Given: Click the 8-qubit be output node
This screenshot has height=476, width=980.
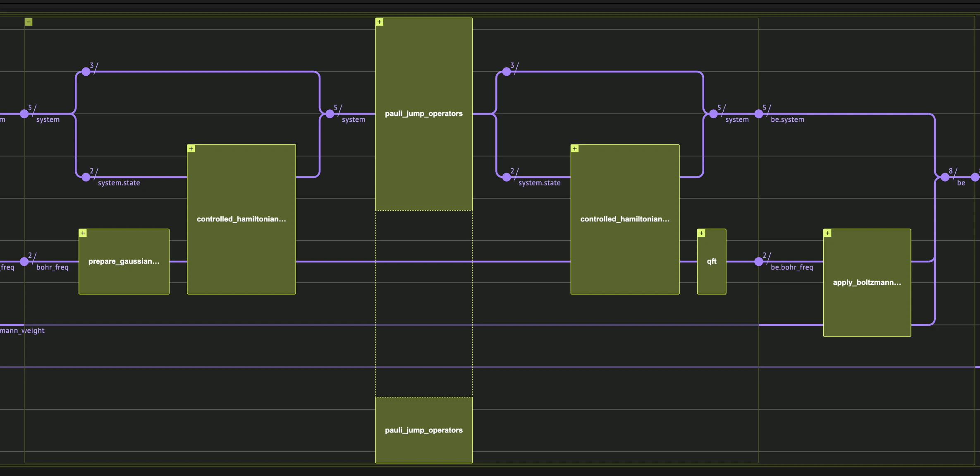Looking at the screenshot, I should 945,177.
